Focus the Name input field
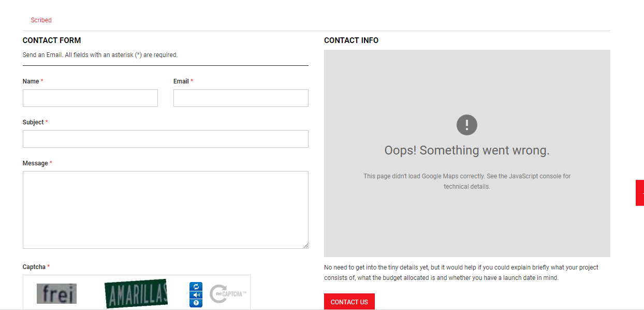This screenshot has height=310, width=644. point(90,98)
